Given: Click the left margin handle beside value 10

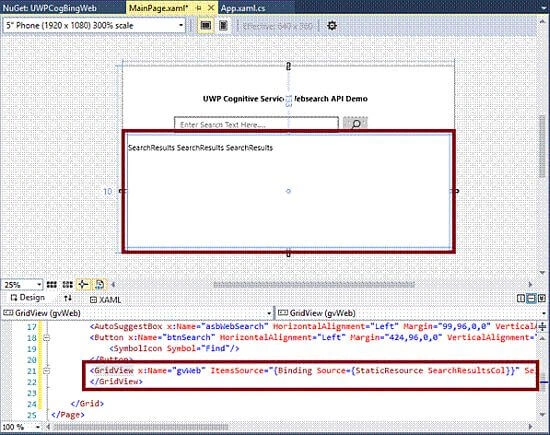Looking at the screenshot, I should (x=121, y=191).
